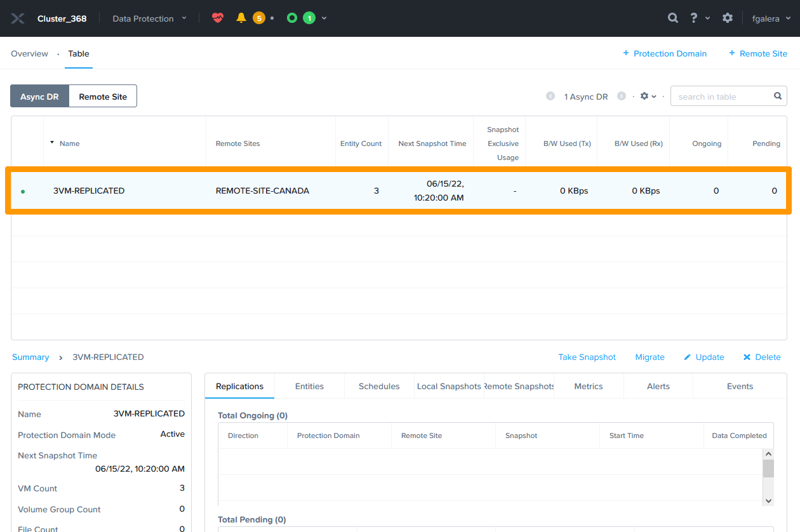
Task: Click the search in table field
Action: (723, 96)
